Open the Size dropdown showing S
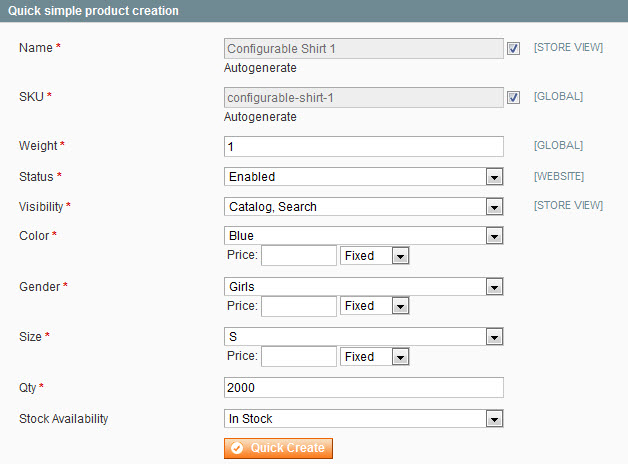This screenshot has width=628, height=464. (363, 337)
